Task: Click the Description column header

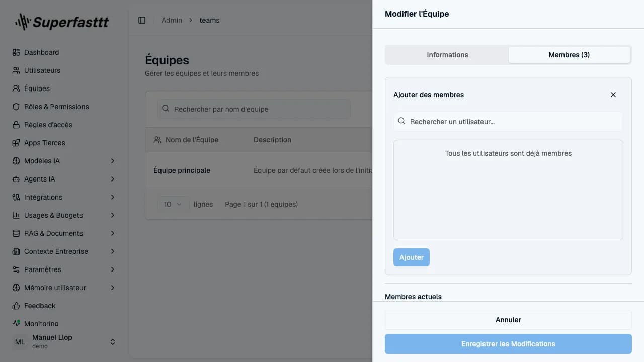Action: pyautogui.click(x=272, y=140)
